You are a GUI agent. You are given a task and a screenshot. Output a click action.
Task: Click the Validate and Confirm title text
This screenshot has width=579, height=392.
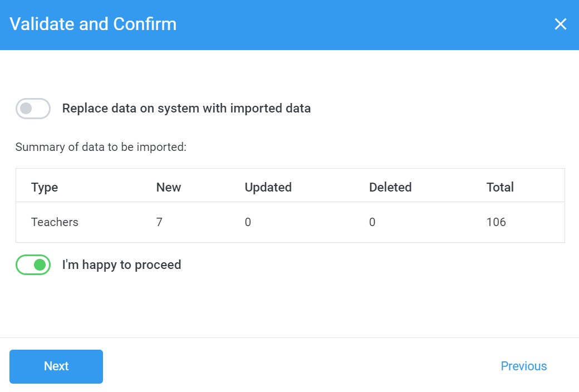(x=93, y=24)
